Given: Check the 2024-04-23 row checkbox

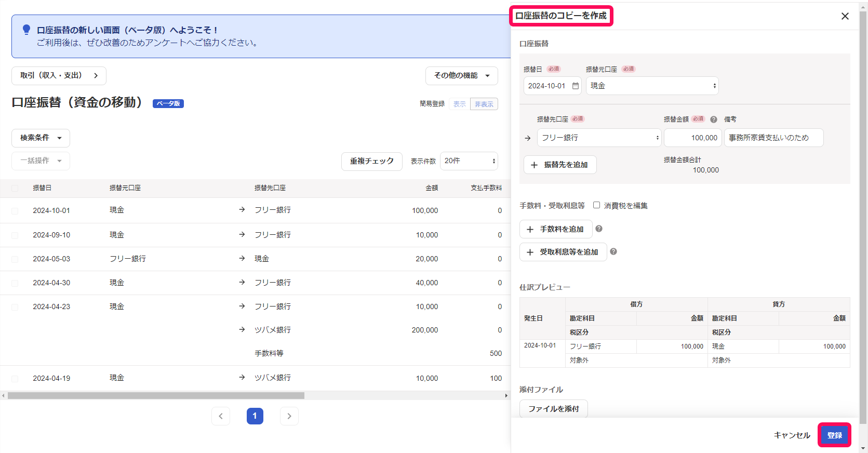Looking at the screenshot, I should [15, 307].
